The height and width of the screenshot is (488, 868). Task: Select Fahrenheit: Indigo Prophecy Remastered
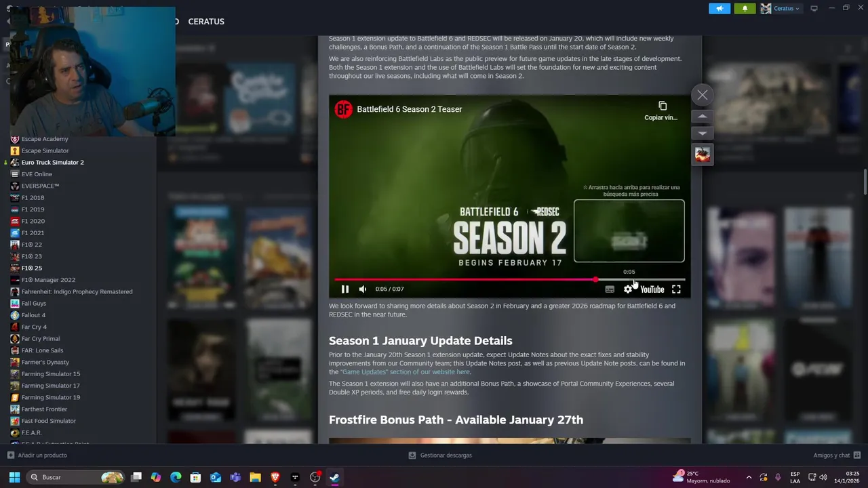[77, 291]
